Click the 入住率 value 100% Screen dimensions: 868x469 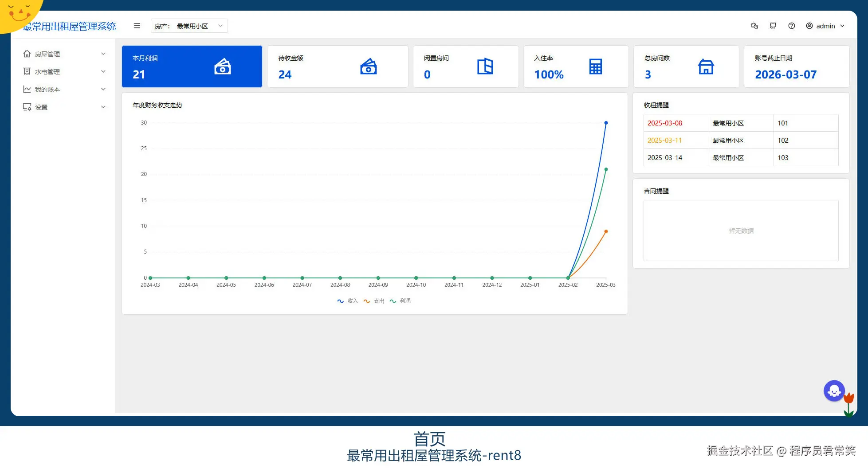(549, 74)
